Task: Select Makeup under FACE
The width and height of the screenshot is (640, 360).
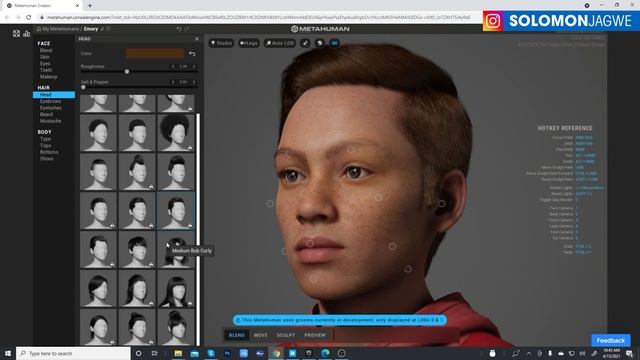Action: tap(49, 76)
